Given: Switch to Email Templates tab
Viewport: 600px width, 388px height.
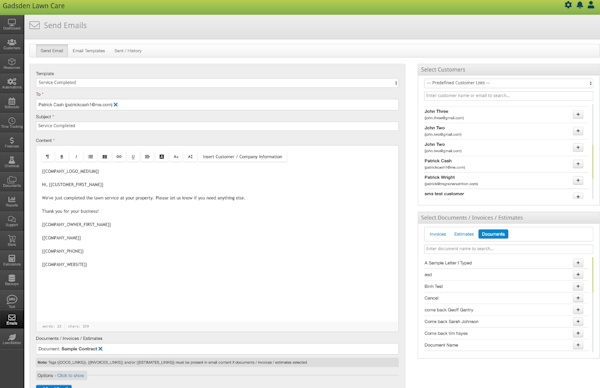Looking at the screenshot, I should point(89,51).
